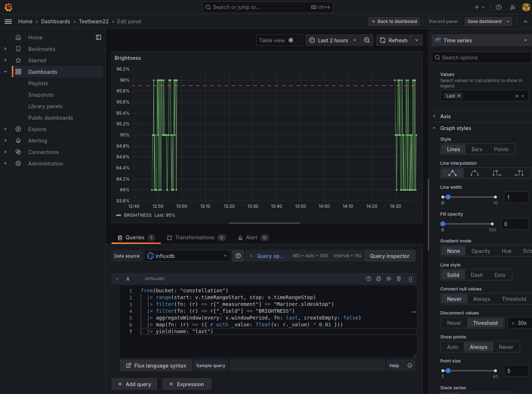
Task: Expand Query options
Action: pyautogui.click(x=270, y=256)
